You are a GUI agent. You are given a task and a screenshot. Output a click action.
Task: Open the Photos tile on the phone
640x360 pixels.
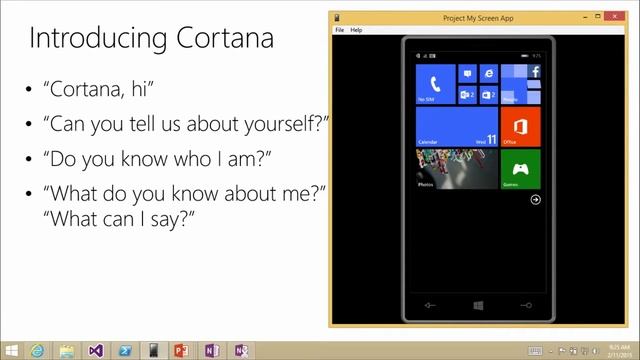coord(457,169)
